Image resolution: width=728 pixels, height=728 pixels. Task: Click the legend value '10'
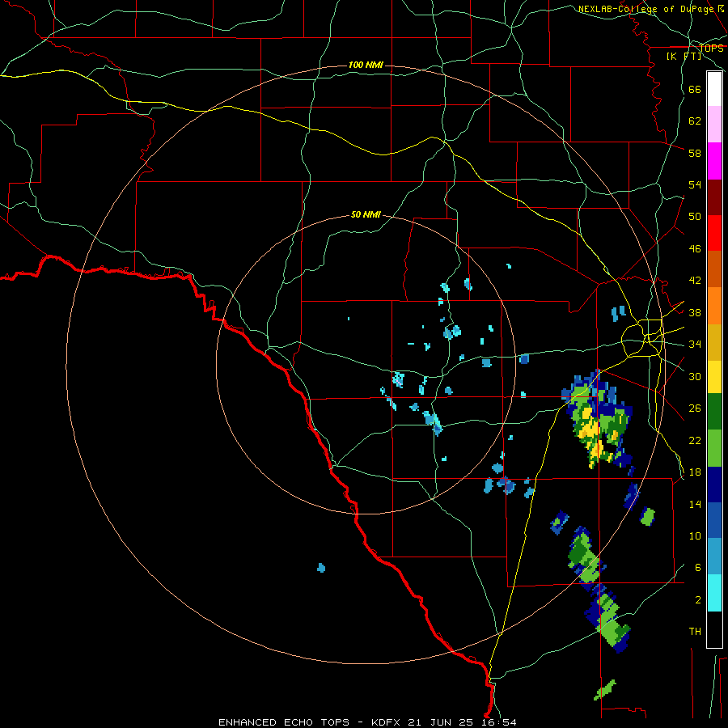click(x=695, y=535)
